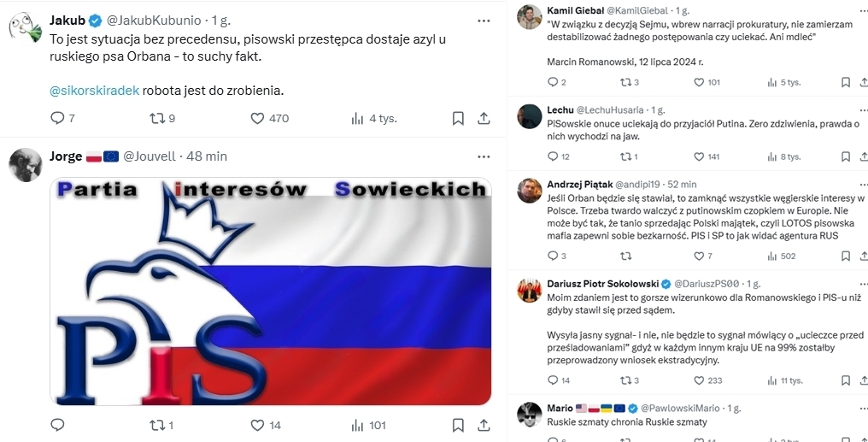Reply to Andrzej Piątak's tweet with 3 comments
The width and height of the screenshot is (868, 442).
[556, 256]
